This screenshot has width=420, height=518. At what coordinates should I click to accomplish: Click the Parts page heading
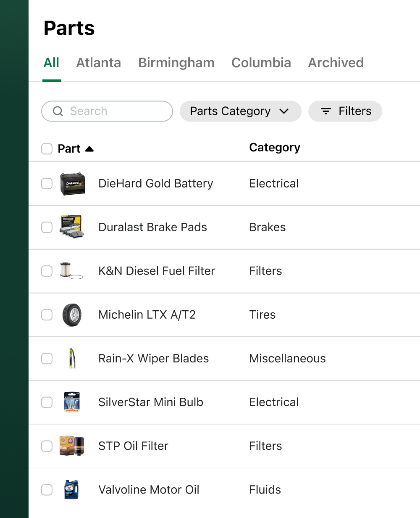69,28
